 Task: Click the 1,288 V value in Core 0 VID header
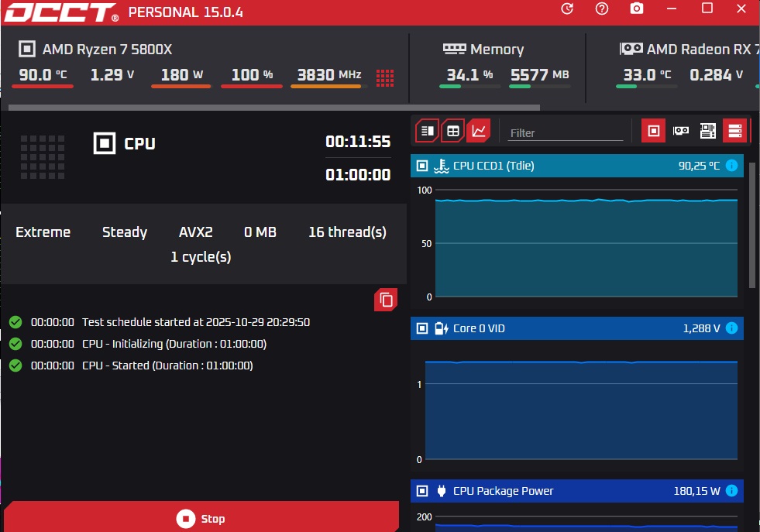(701, 328)
